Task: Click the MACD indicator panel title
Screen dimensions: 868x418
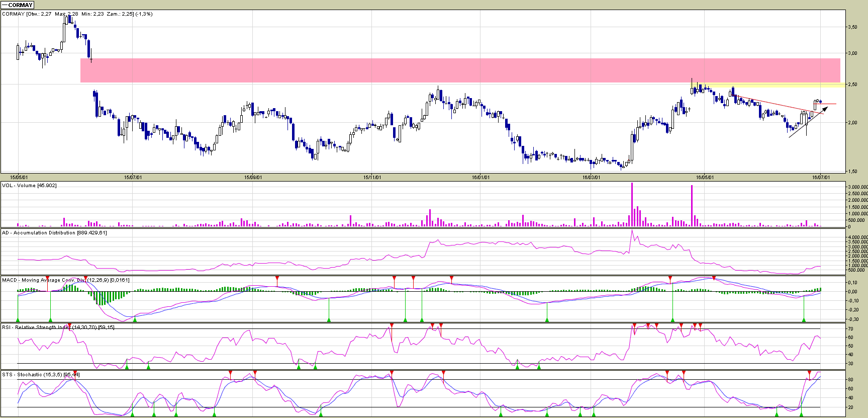Action: coord(65,280)
